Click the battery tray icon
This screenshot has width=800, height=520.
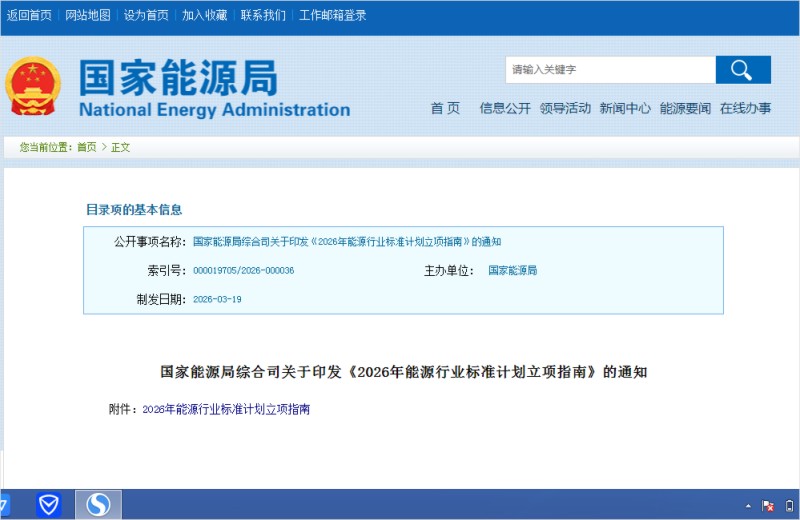pos(789,506)
